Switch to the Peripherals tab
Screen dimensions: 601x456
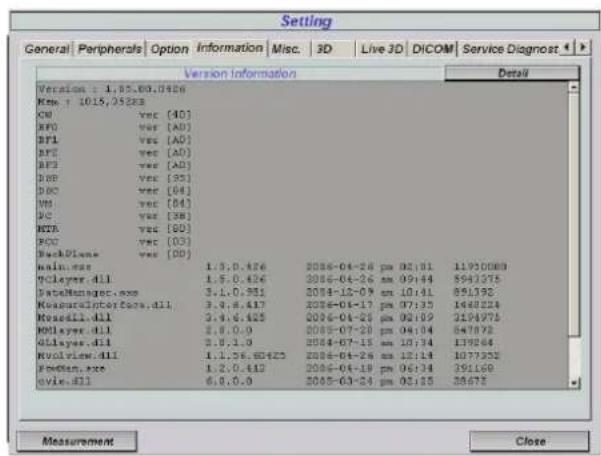(x=109, y=49)
